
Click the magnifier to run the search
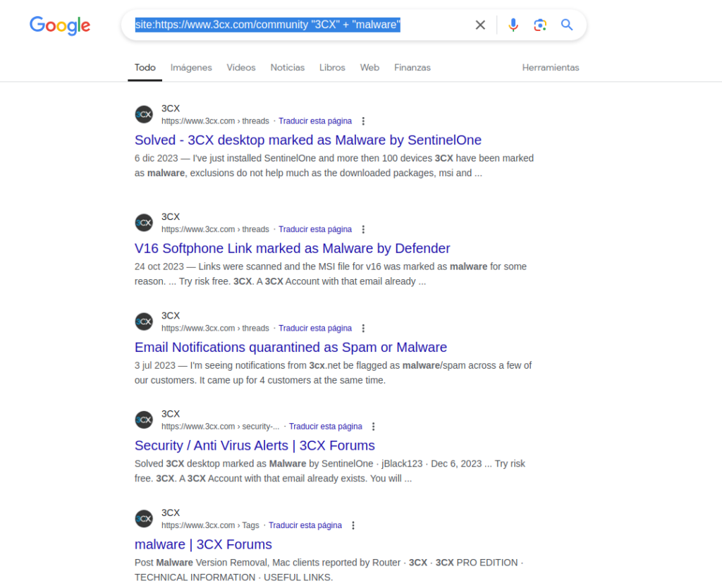pyautogui.click(x=567, y=25)
